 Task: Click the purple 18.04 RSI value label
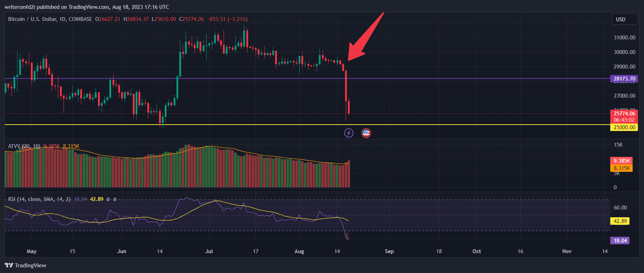point(620,241)
